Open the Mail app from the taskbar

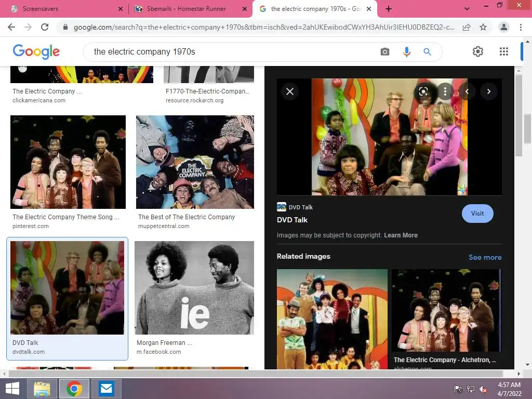tap(107, 389)
